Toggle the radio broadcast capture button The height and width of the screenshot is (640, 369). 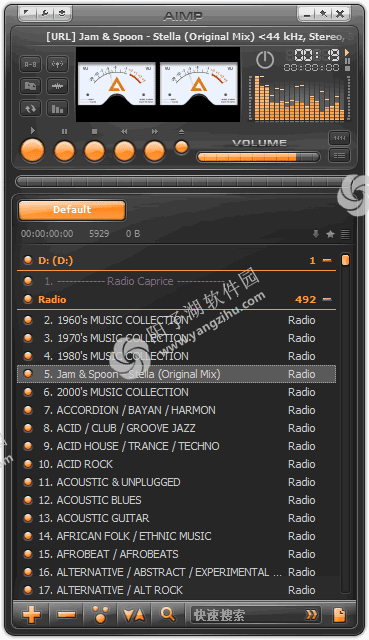pos(58,64)
